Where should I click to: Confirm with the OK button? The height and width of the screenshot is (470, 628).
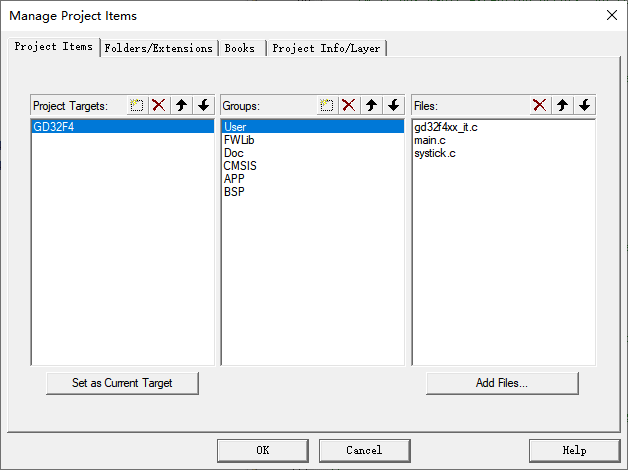tap(263, 450)
